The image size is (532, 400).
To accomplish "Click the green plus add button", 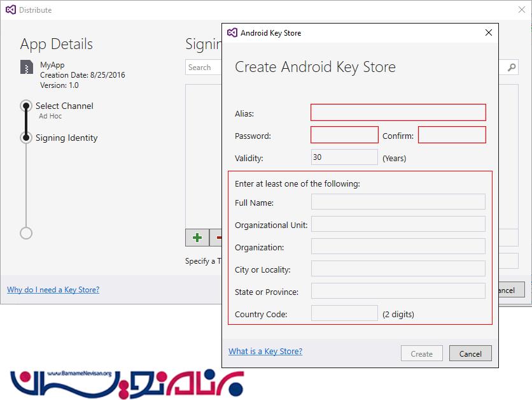I will click(x=197, y=238).
